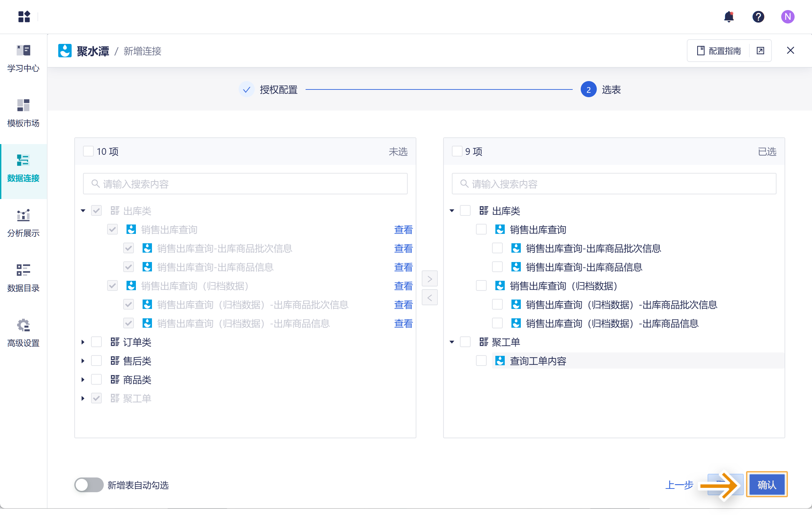
Task: Click the 确认 button
Action: (766, 485)
